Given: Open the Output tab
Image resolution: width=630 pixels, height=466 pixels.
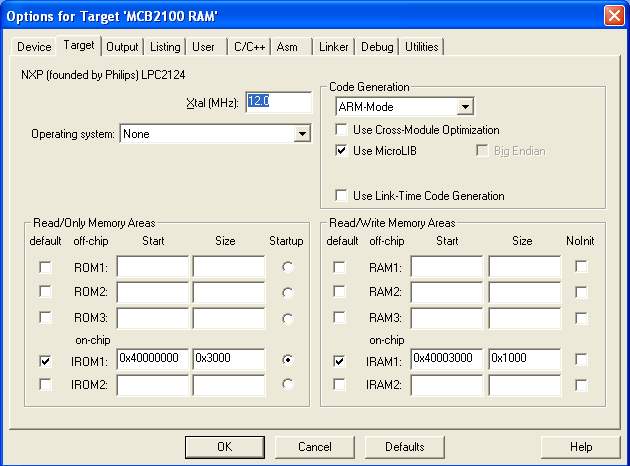Looking at the screenshot, I should 122,47.
